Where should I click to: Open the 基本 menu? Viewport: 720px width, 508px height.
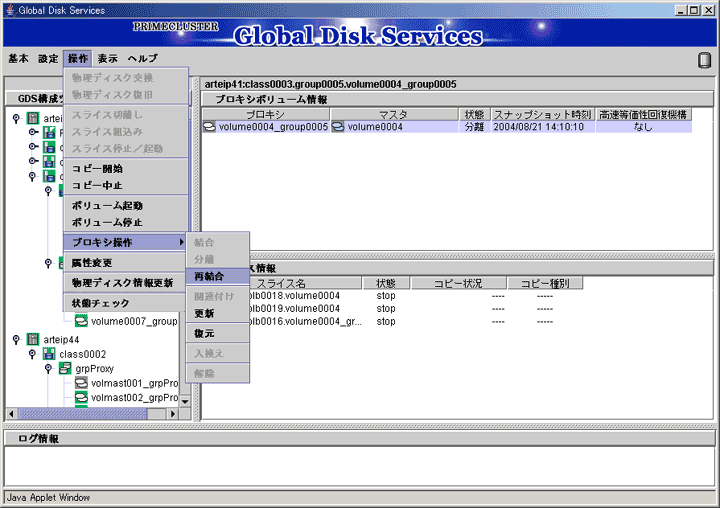pyautogui.click(x=18, y=58)
